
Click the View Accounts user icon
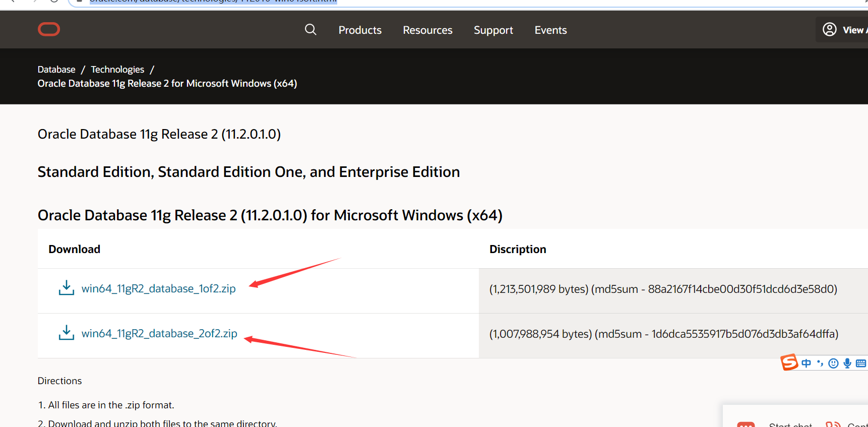(829, 30)
